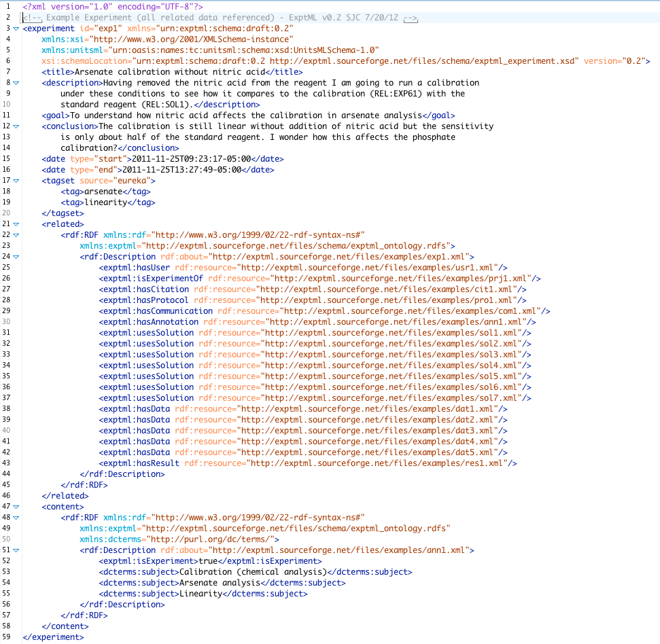Viewport: 660px width, 644px height.
Task: Select line number 15
Action: pos(8,158)
